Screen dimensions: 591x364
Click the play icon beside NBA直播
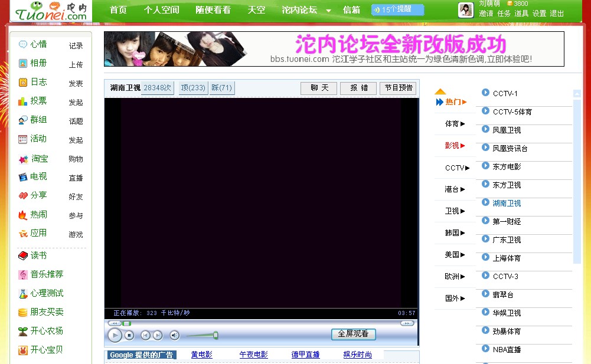point(485,349)
